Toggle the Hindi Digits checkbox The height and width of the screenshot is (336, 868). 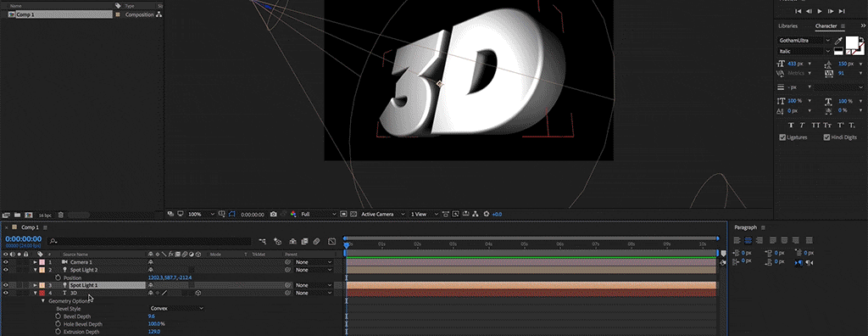tap(826, 137)
